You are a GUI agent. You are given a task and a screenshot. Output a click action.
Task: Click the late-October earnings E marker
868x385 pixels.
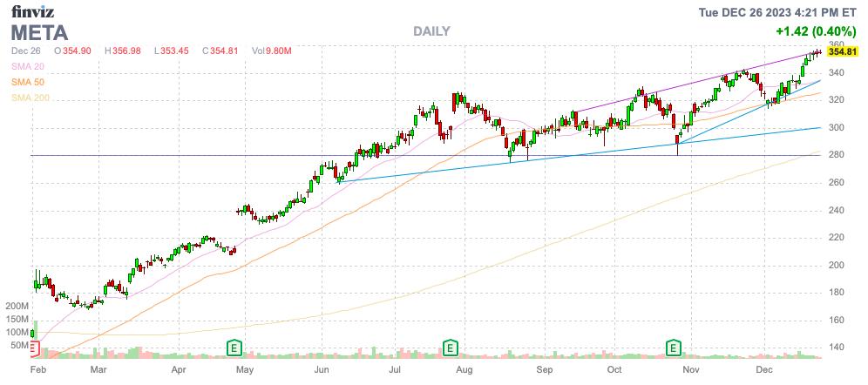click(x=673, y=348)
